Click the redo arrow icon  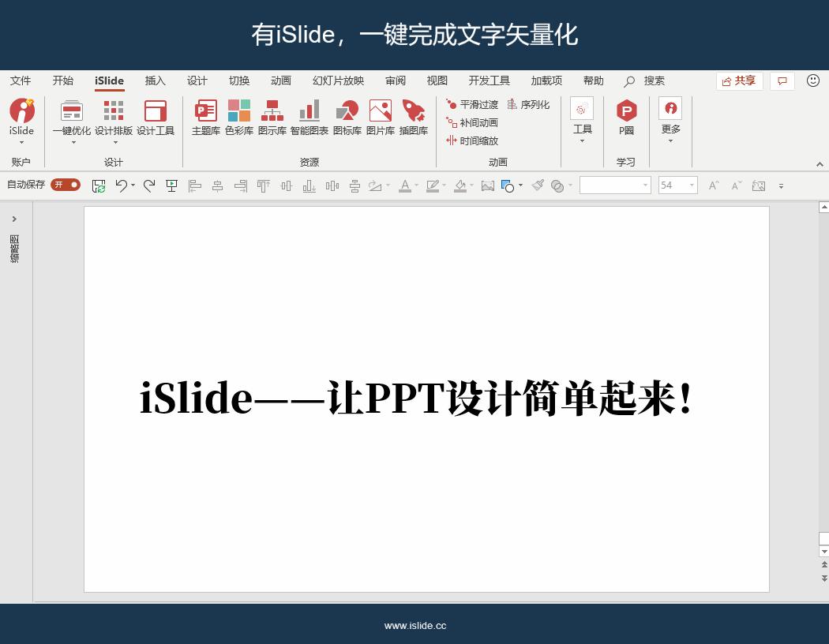(150, 186)
